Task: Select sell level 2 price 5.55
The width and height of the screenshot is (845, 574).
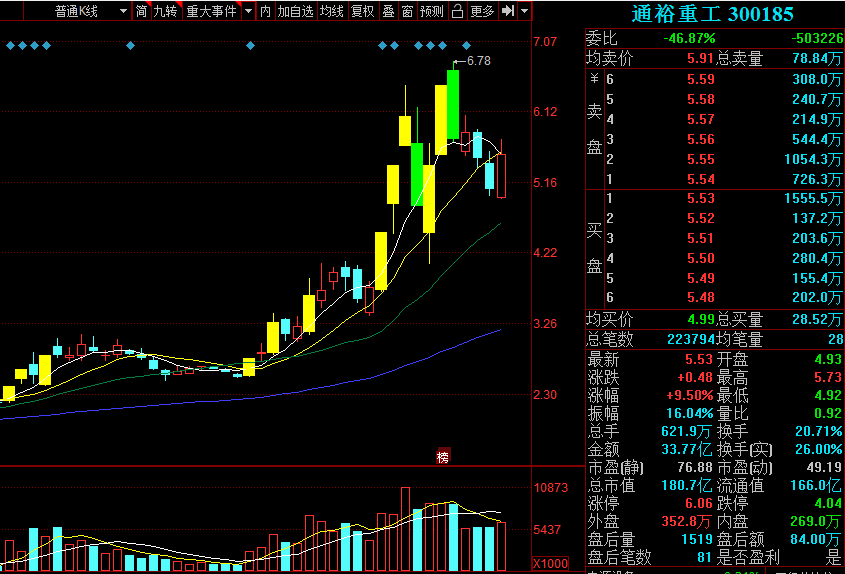Action: (x=701, y=159)
